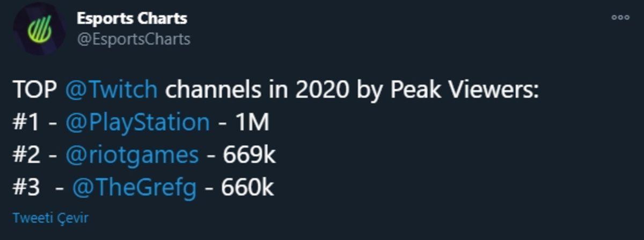
Task: Open the tweet's more options menu
Action: tap(620, 17)
